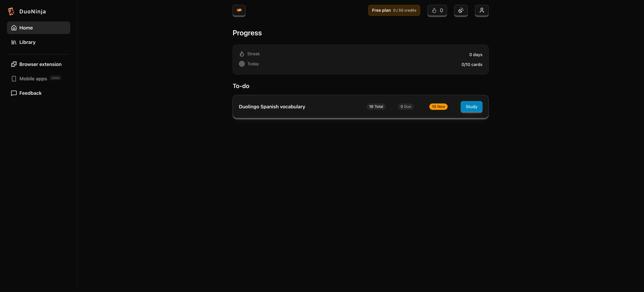
Task: Select the Spanish flag language selector
Action: [239, 11]
